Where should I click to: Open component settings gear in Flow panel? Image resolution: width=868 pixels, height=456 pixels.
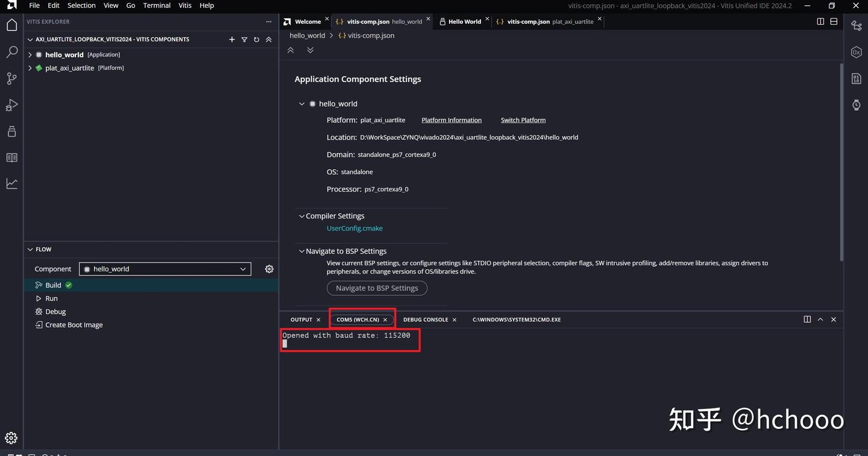pos(269,269)
